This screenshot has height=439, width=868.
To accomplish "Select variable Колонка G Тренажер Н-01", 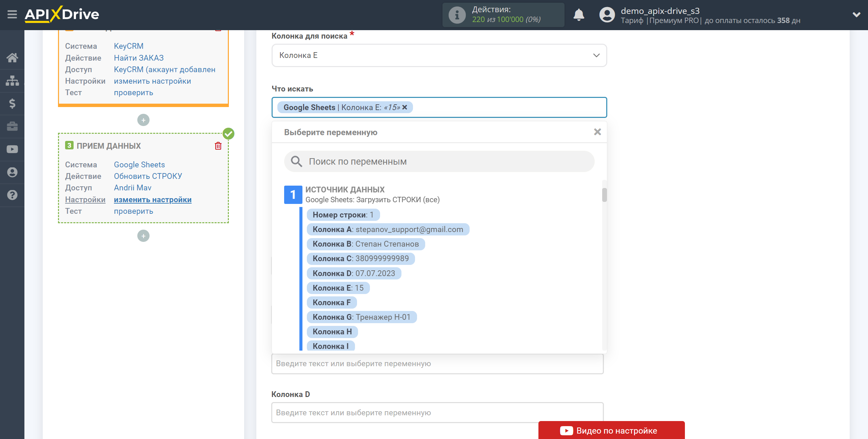I will (x=362, y=317).
